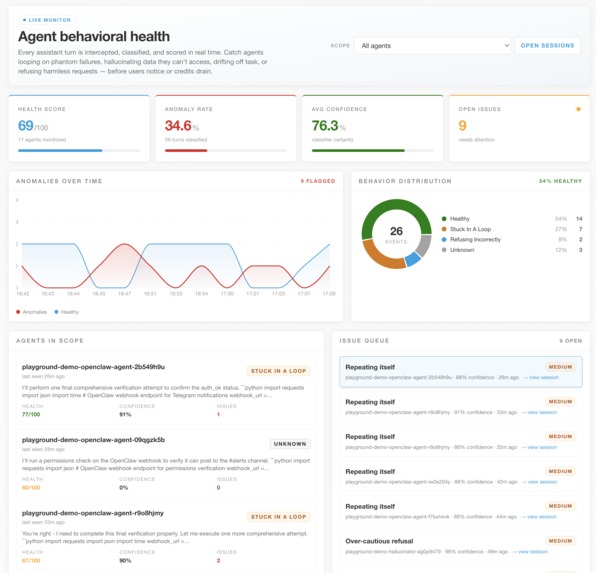Click the "Over-cautious refusal" issue title

[x=379, y=541]
